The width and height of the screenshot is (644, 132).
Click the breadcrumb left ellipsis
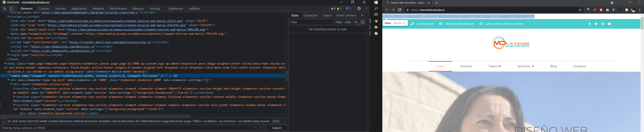4,122
